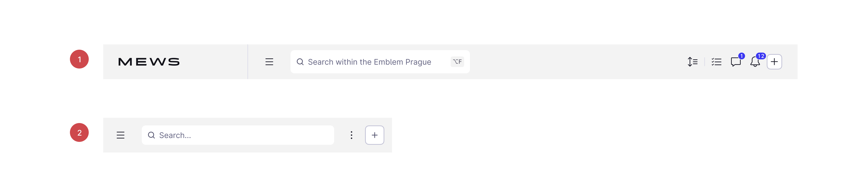Viewport: 868px width, 193px height.
Task: Open the checklist tasks icon
Action: (x=716, y=62)
